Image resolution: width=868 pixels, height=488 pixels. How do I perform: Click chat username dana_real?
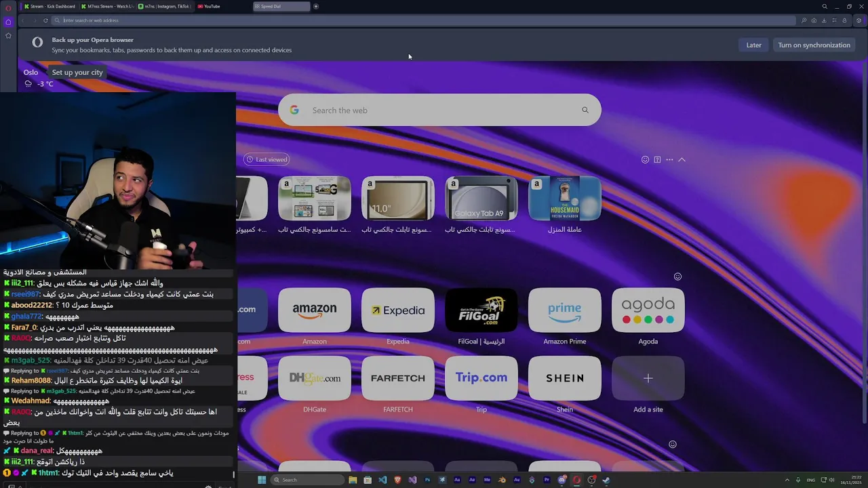pos(37,451)
